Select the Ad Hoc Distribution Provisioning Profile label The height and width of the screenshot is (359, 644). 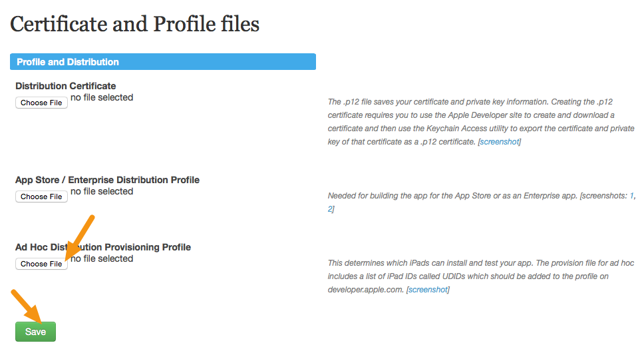point(103,247)
